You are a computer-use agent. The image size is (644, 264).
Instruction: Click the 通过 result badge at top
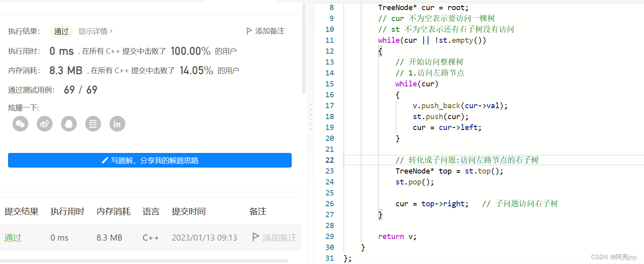tap(61, 31)
